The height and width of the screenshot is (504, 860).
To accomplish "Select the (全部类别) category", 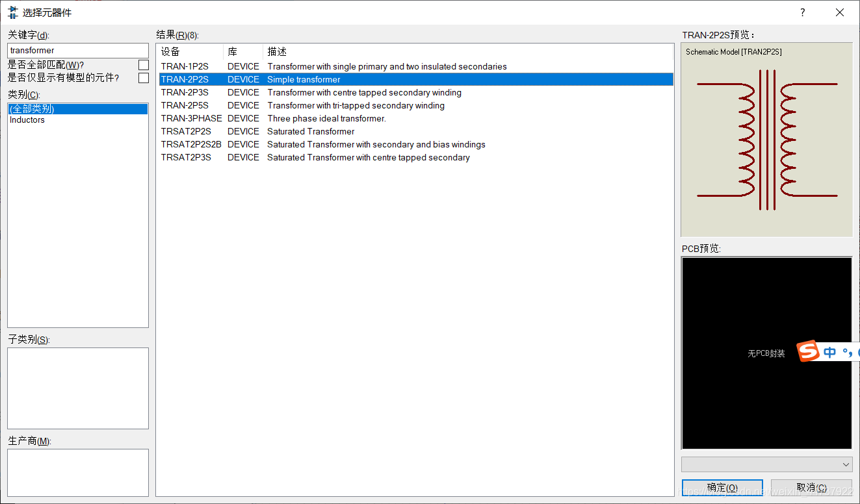I will point(78,109).
